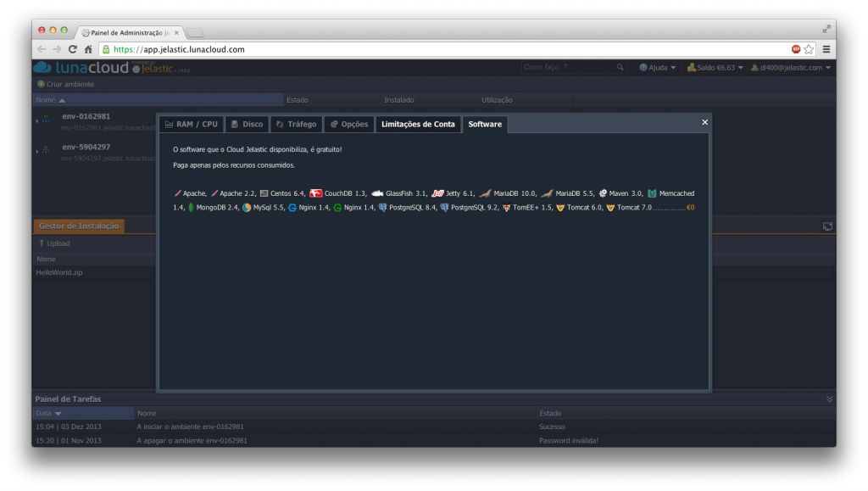Click the Password inválida! status
The height and width of the screenshot is (491, 868).
569,441
